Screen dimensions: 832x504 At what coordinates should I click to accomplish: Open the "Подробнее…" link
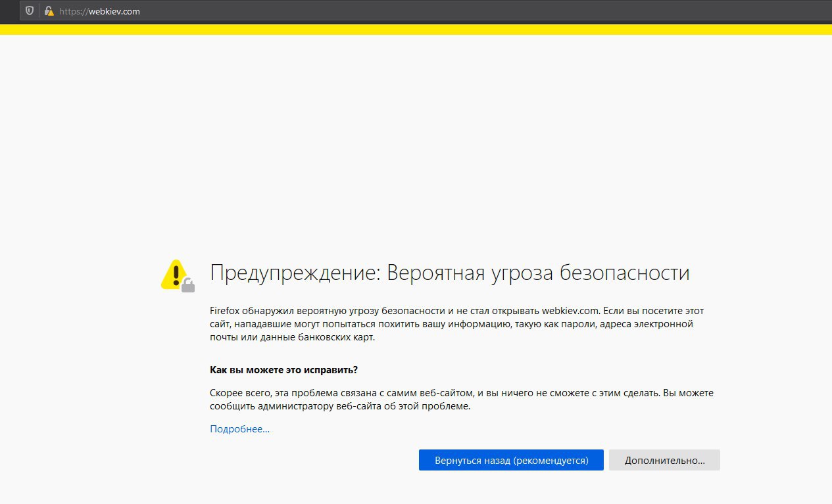pyautogui.click(x=240, y=429)
